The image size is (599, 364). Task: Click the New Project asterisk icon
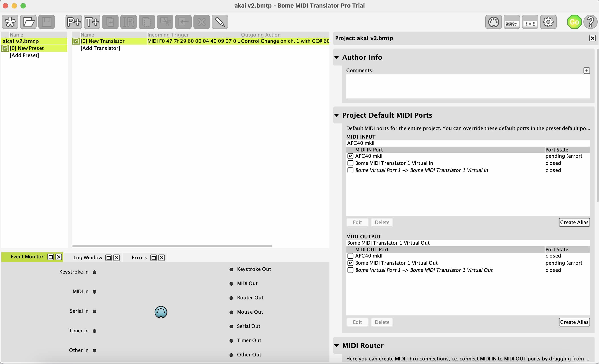click(10, 22)
